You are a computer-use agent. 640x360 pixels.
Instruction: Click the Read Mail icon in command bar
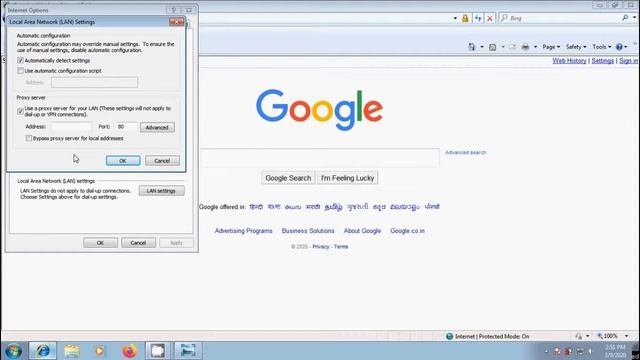tap(513, 47)
